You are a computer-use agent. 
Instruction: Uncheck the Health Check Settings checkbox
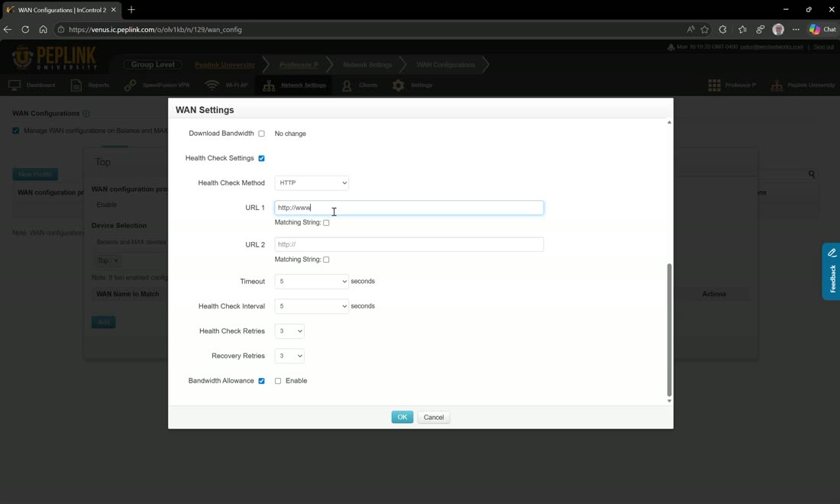pyautogui.click(x=261, y=158)
